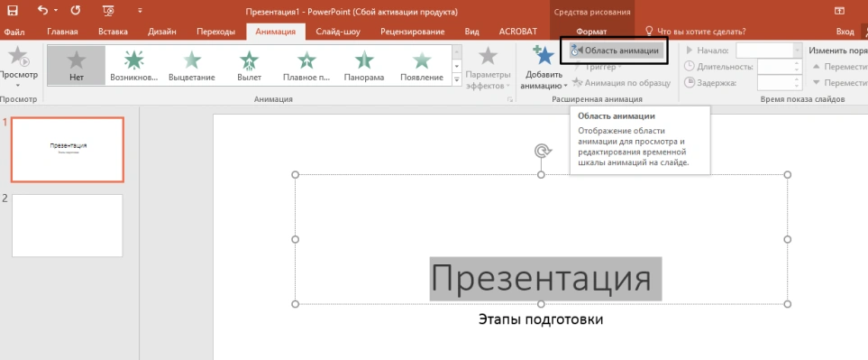Apply the Панорама animation effect

point(364,65)
